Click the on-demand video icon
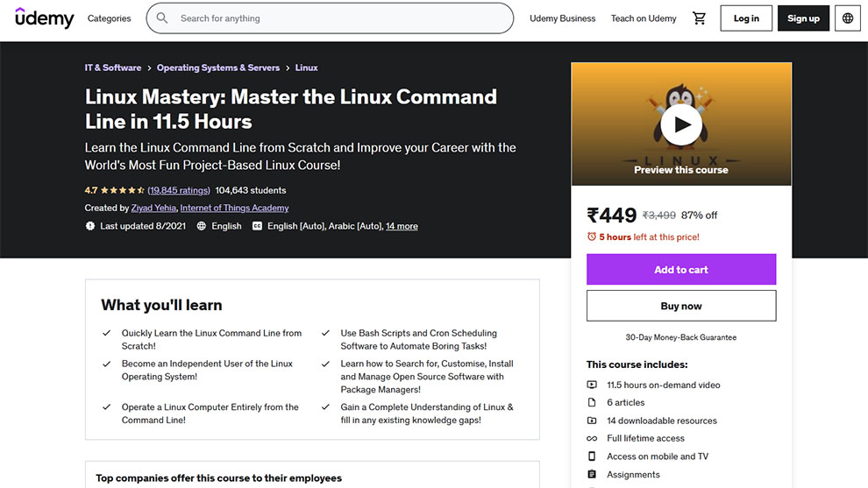 (592, 385)
